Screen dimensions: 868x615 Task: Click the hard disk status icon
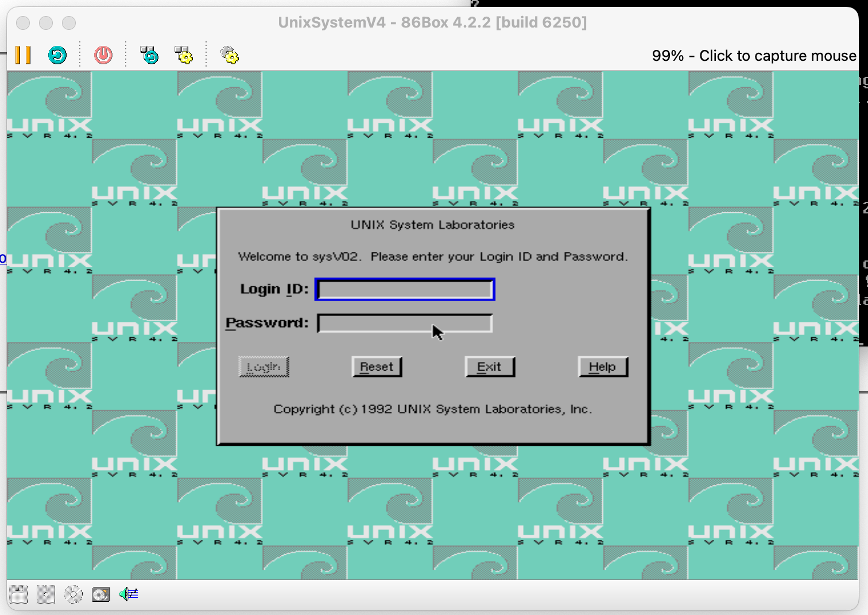click(x=101, y=594)
